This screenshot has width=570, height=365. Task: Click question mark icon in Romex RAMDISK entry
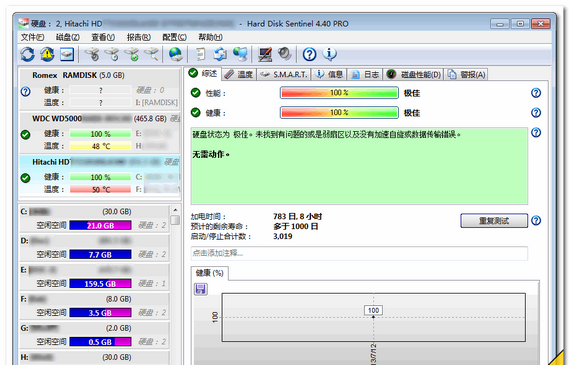point(25,91)
